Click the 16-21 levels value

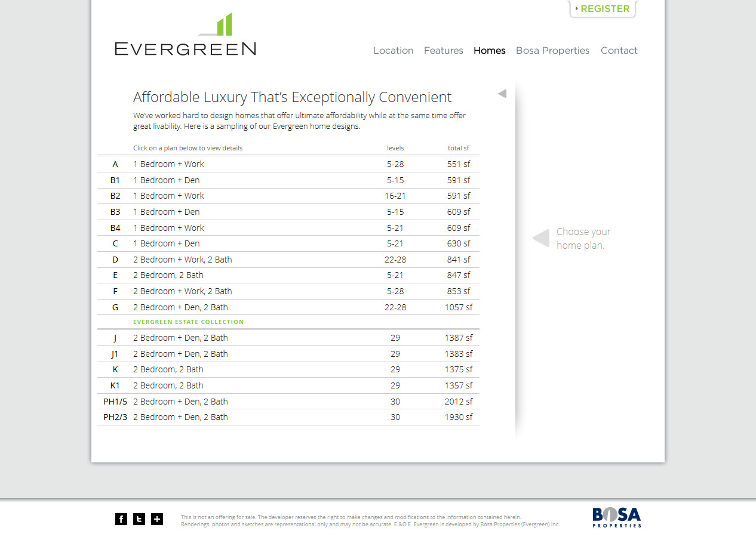[395, 196]
